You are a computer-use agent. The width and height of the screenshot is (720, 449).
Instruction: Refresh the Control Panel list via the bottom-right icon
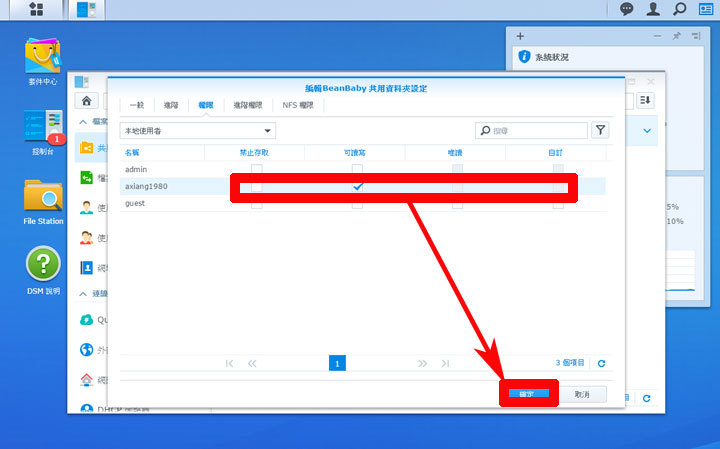pyautogui.click(x=647, y=398)
